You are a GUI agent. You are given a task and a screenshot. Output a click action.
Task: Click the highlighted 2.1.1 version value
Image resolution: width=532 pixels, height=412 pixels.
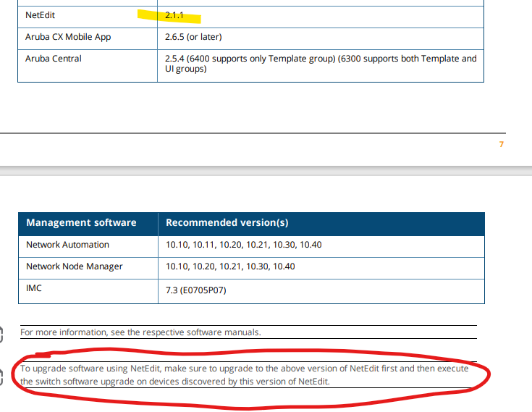174,15
